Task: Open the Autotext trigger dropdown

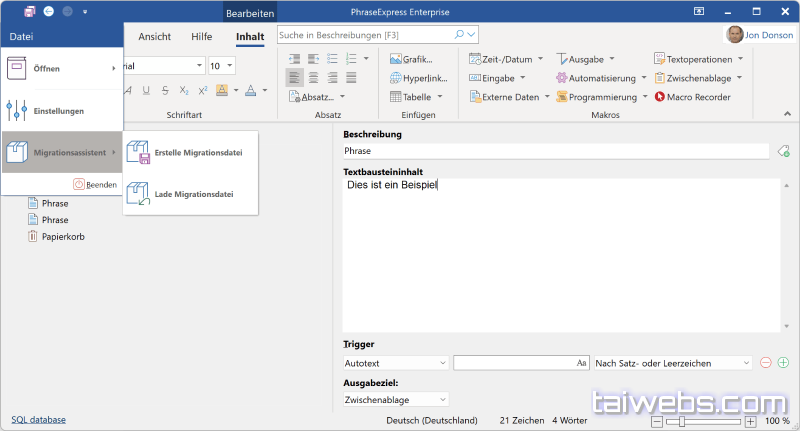Action: 442,363
